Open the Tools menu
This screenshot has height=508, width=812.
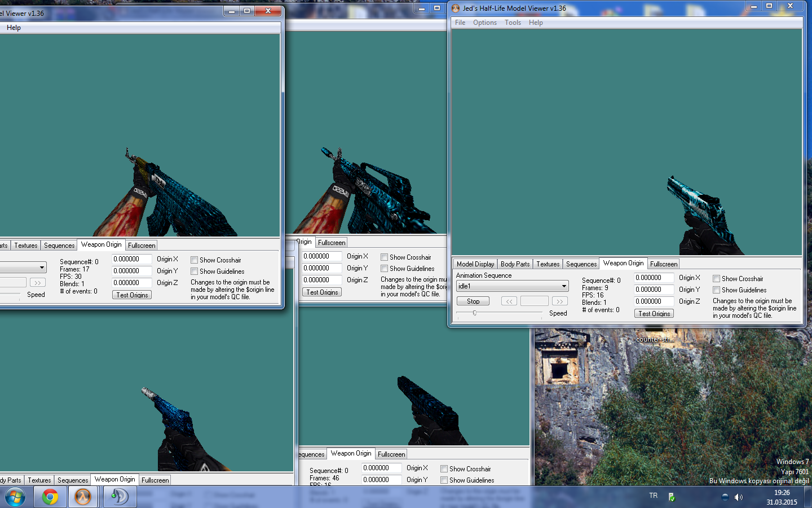click(x=513, y=23)
